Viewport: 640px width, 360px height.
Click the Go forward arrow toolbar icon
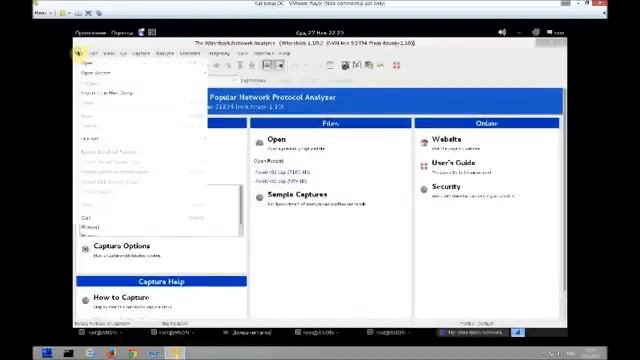click(216, 65)
